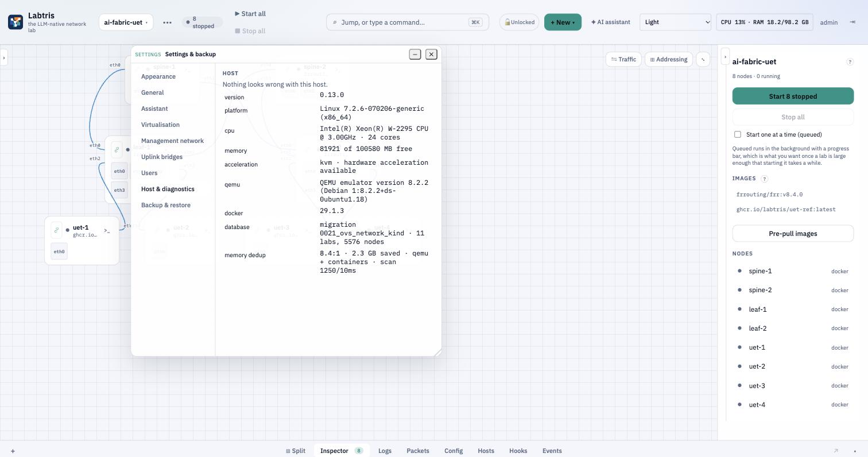Click the help icon next to IMAGES
868x457 pixels.
pos(764,179)
